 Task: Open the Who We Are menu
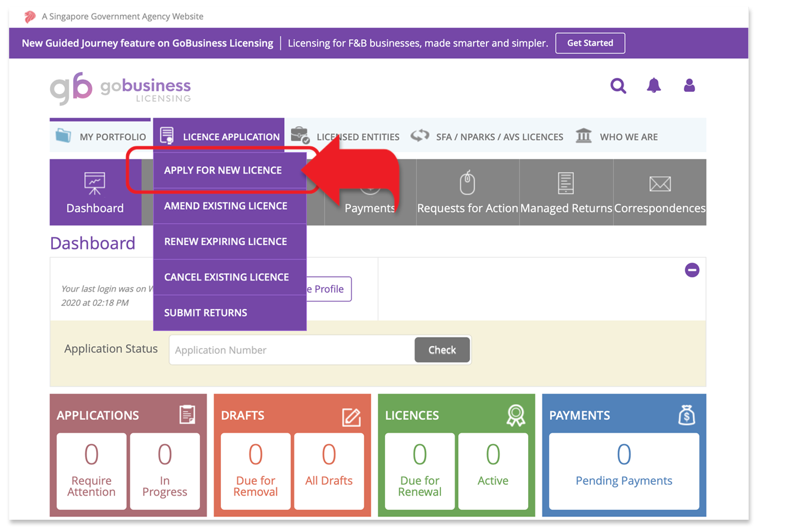click(x=617, y=136)
